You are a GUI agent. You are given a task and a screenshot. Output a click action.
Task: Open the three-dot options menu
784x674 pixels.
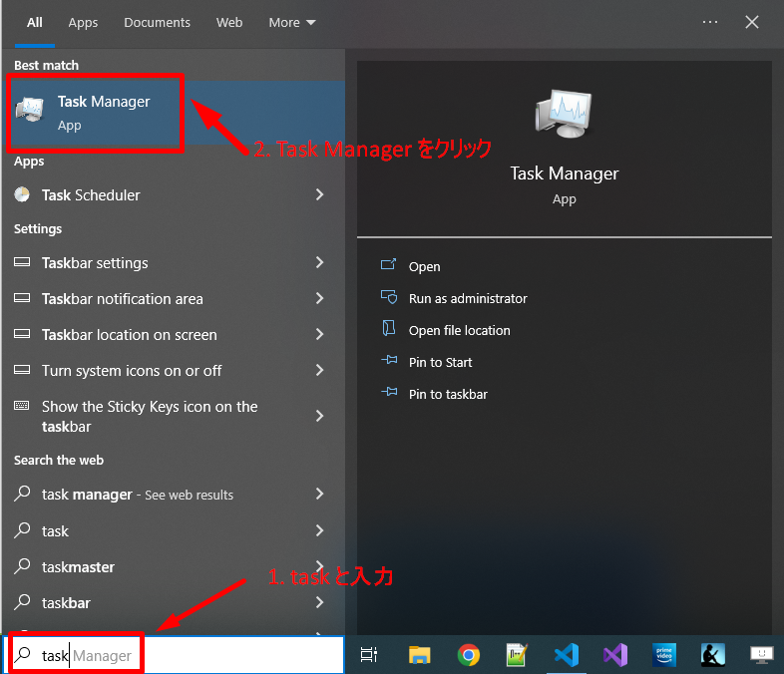(710, 22)
